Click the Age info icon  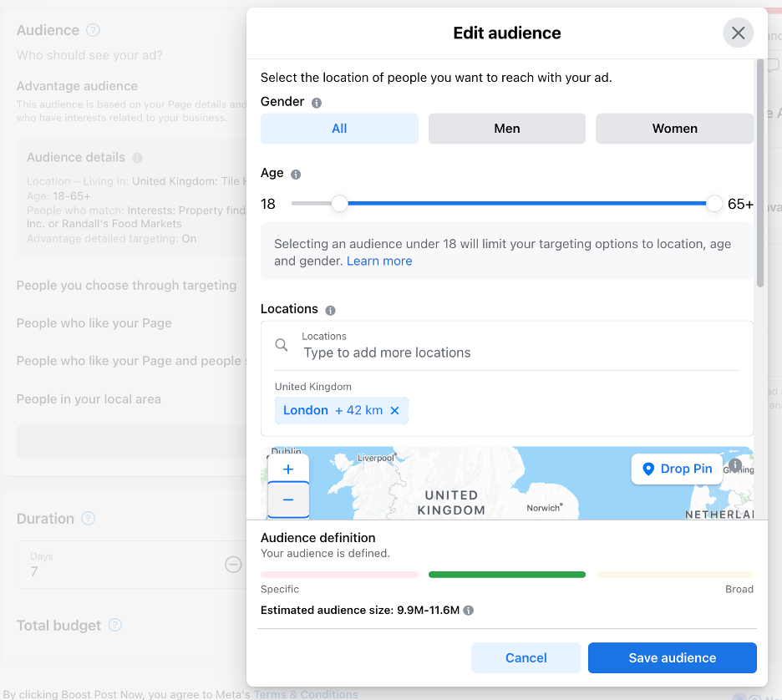(x=296, y=175)
